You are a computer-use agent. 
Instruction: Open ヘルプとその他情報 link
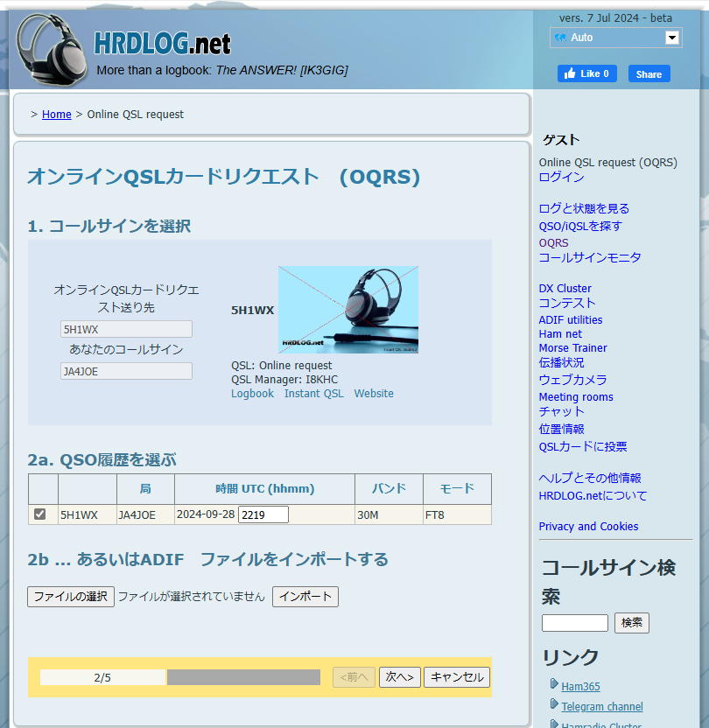pyautogui.click(x=590, y=479)
